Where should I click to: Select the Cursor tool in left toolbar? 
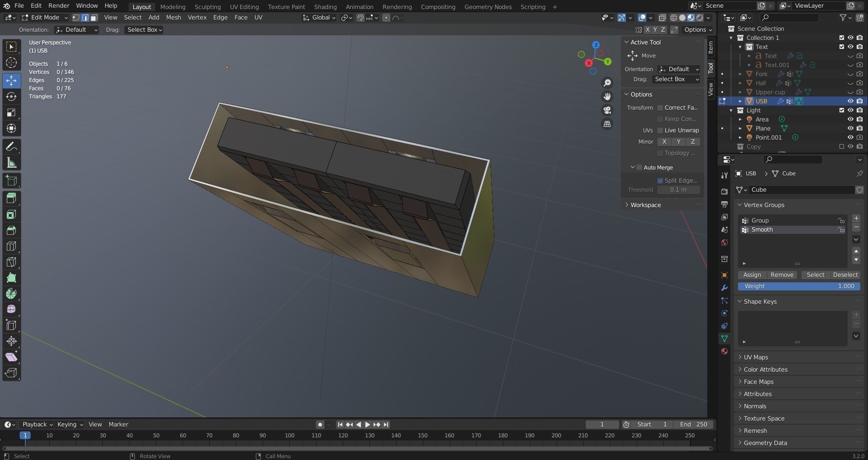point(11,63)
